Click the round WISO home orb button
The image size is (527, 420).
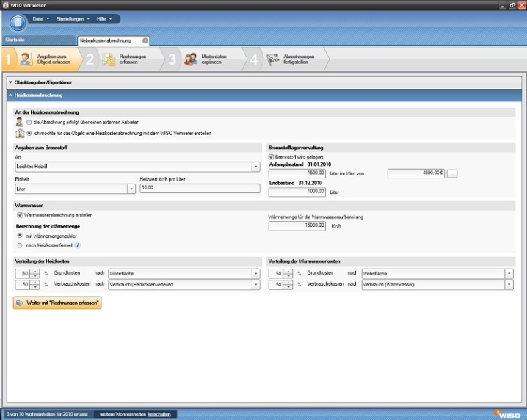[x=18, y=21]
